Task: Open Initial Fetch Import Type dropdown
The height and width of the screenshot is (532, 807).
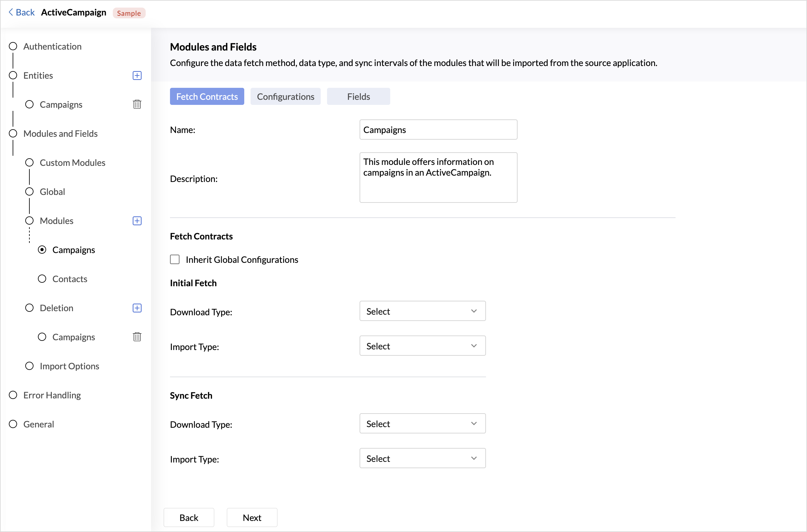Action: [x=422, y=346]
